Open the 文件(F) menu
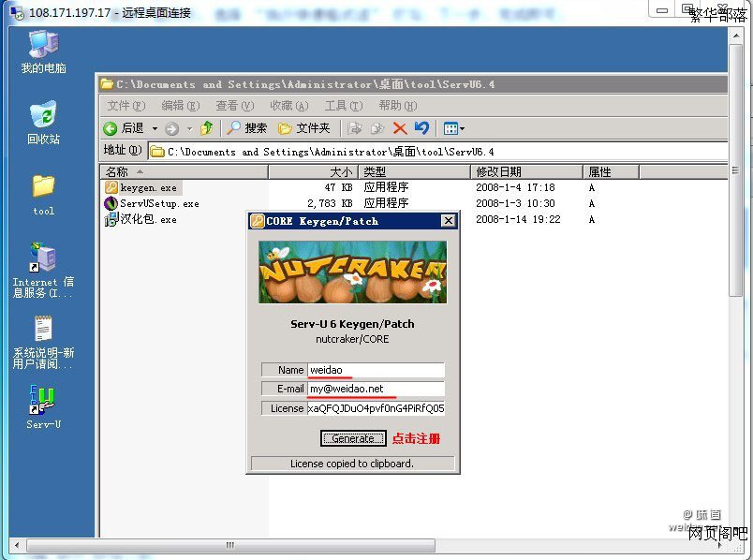 [x=125, y=106]
